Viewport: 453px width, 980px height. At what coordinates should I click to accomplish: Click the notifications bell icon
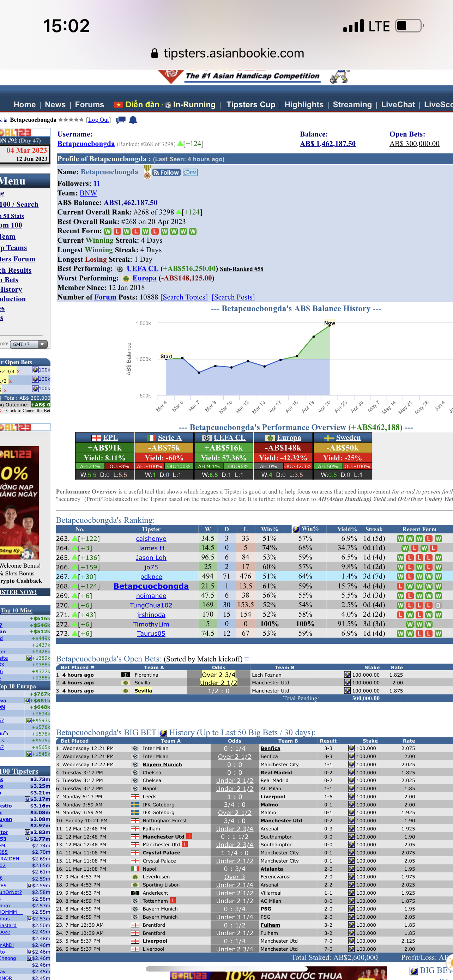coord(133,120)
